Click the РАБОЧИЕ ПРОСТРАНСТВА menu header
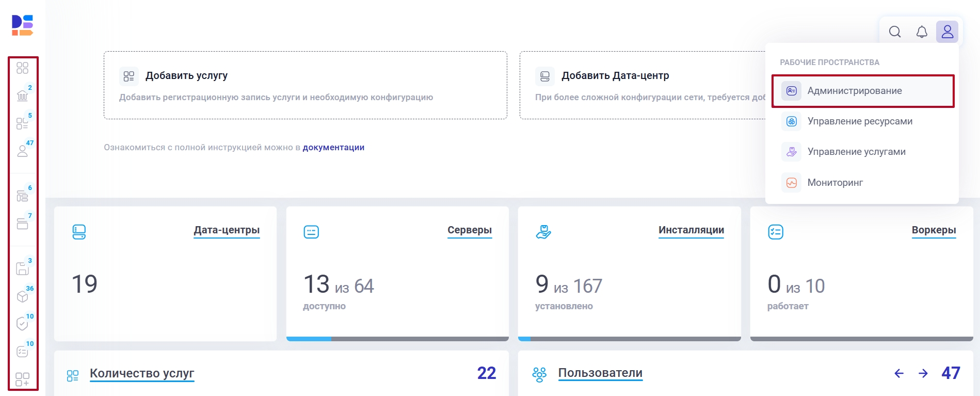This screenshot has width=980, height=396. tap(829, 62)
